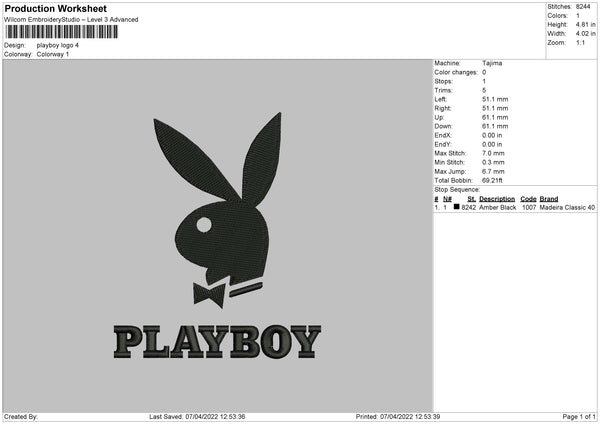Screen dimensions: 600x424
Task: Click 'Description' column header
Action: 497,199
